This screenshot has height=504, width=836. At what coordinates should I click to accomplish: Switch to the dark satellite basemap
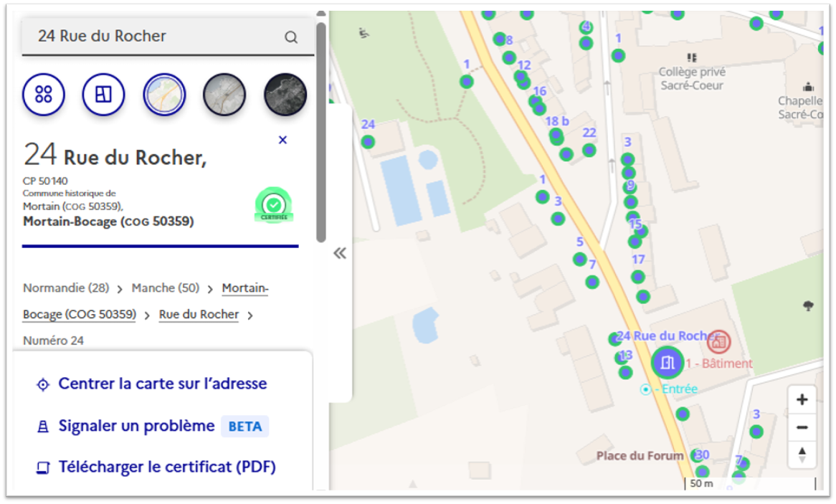[x=285, y=94]
